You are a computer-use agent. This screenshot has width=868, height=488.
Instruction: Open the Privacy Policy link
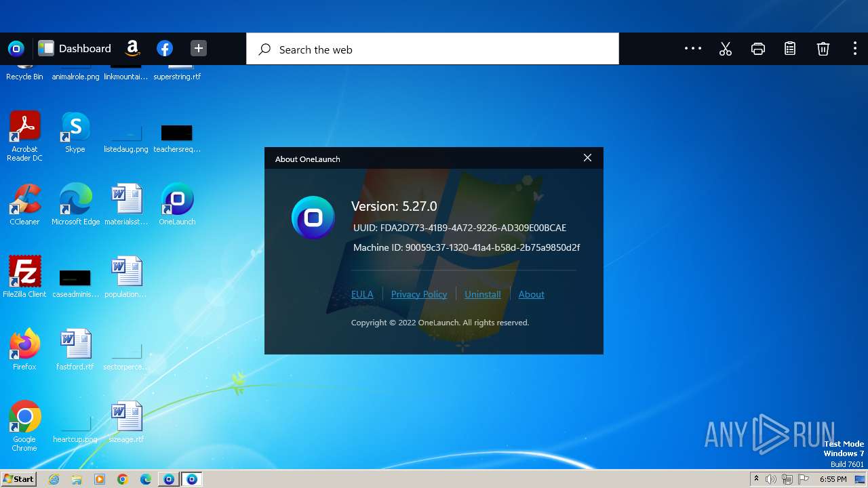pos(419,294)
